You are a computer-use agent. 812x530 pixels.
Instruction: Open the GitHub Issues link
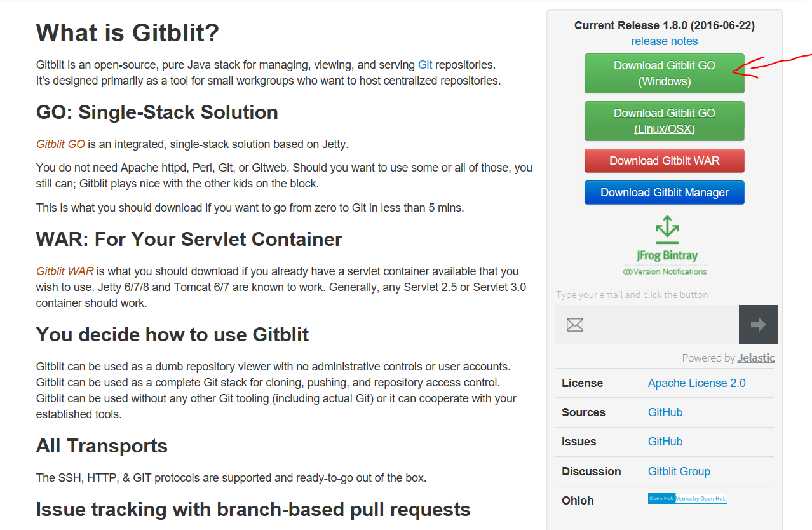pyautogui.click(x=665, y=441)
